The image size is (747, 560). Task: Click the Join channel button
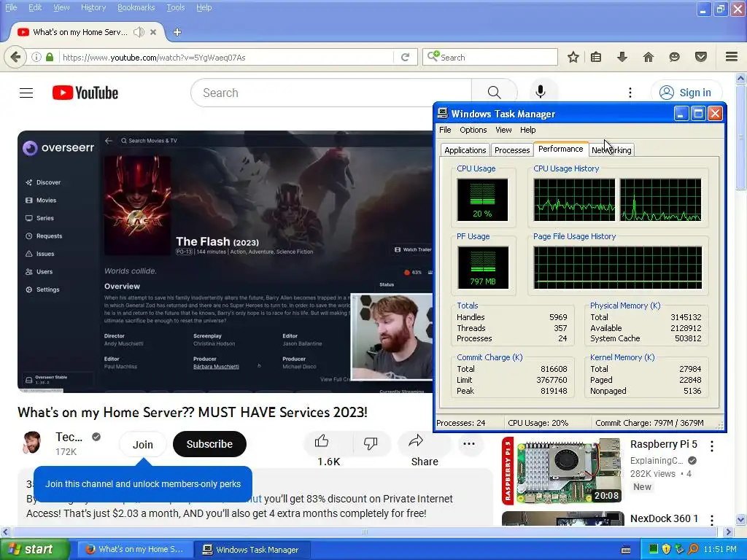[x=142, y=444]
